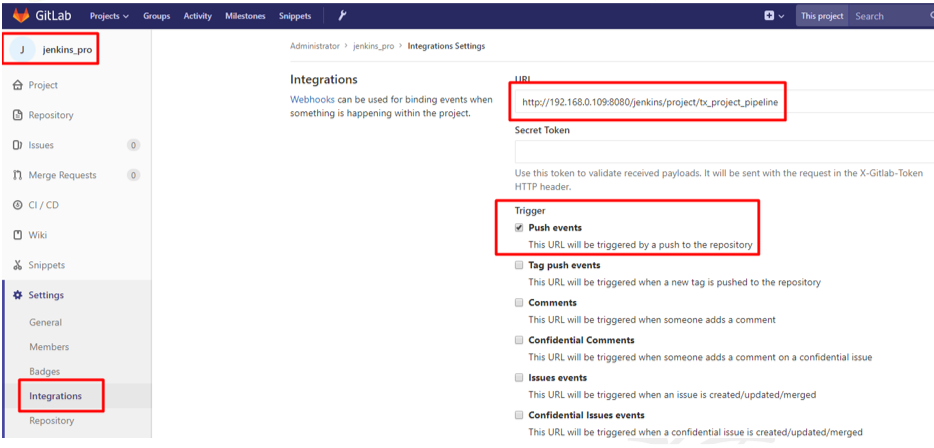Click the top Search field
Screen dimensions: 934x448
[x=891, y=16]
